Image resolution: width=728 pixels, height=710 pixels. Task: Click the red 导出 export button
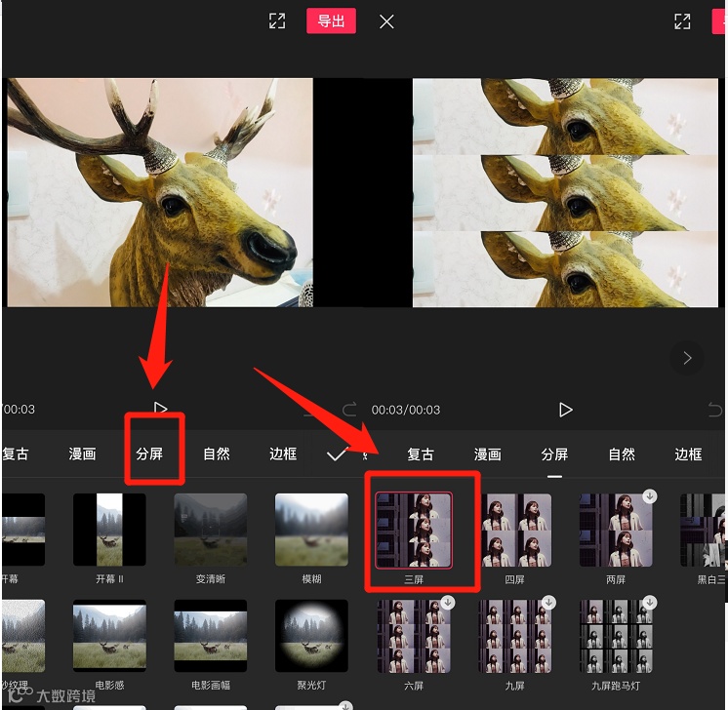(331, 20)
